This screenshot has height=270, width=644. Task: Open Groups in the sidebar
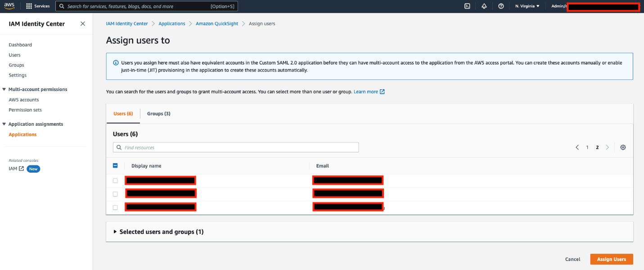point(16,65)
